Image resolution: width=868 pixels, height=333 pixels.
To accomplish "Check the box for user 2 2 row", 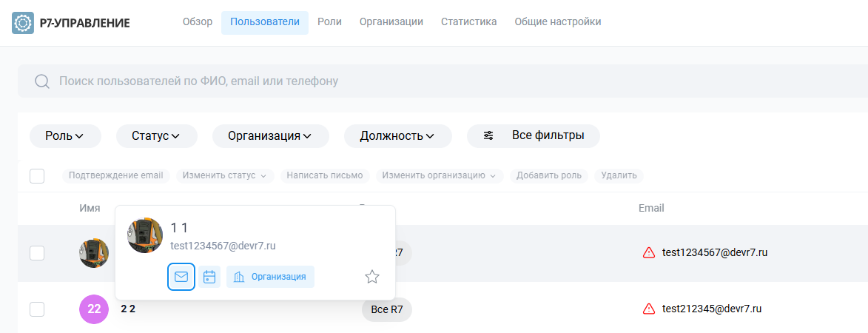I will point(36,309).
